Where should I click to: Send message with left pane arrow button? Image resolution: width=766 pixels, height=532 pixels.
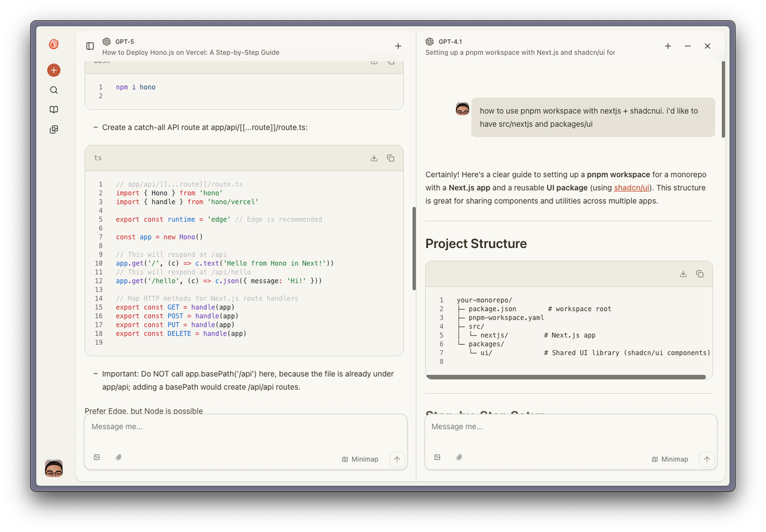[x=397, y=459]
